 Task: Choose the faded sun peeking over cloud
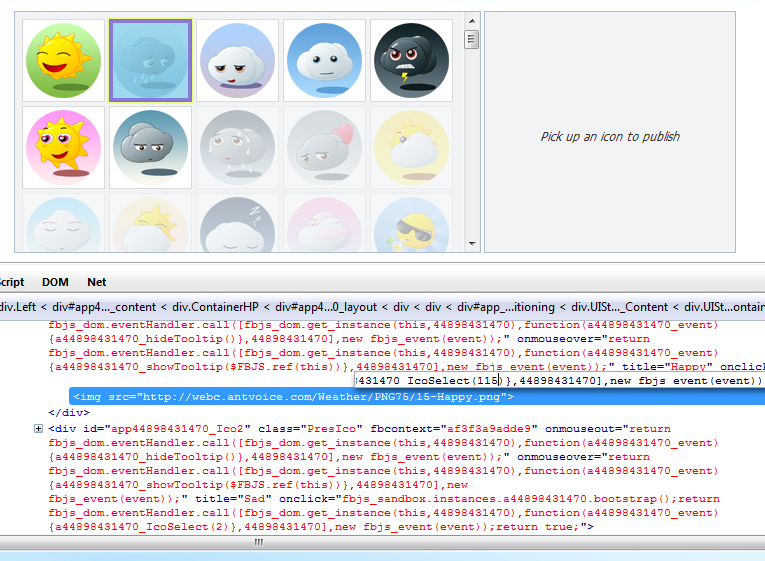[150, 223]
